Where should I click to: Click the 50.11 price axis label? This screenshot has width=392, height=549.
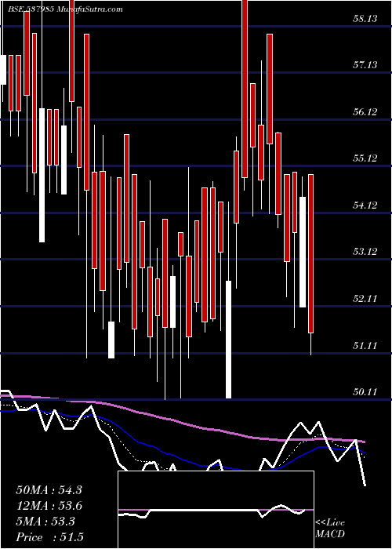click(x=365, y=392)
